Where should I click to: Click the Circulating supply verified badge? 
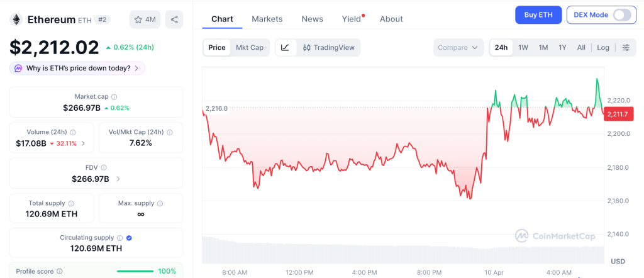pos(129,238)
